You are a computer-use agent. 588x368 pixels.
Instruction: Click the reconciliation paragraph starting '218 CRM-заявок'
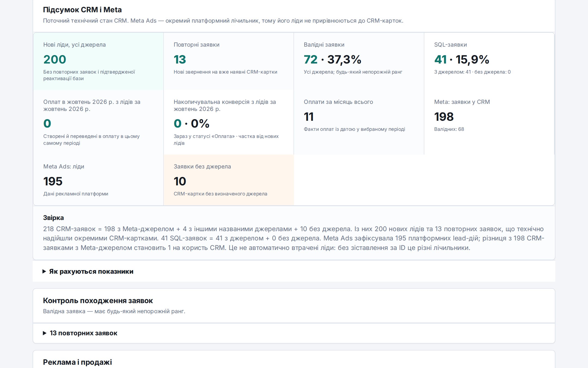[293, 238]
